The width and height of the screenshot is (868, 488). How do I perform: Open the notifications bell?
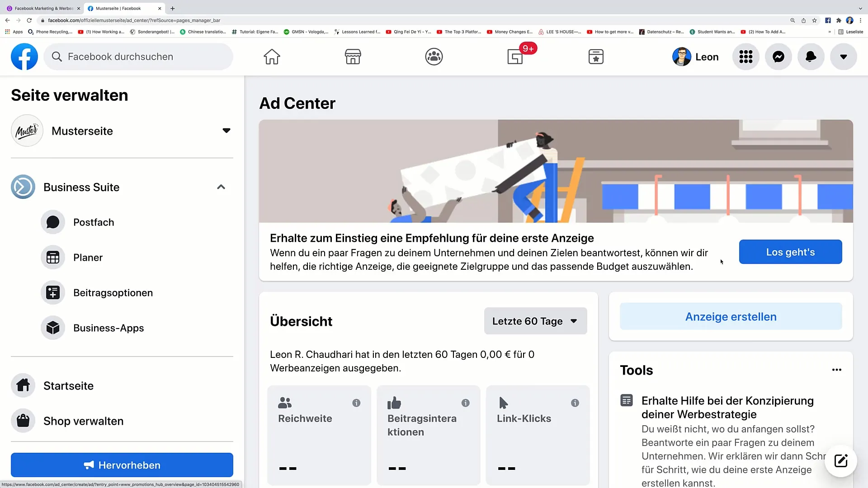811,56
